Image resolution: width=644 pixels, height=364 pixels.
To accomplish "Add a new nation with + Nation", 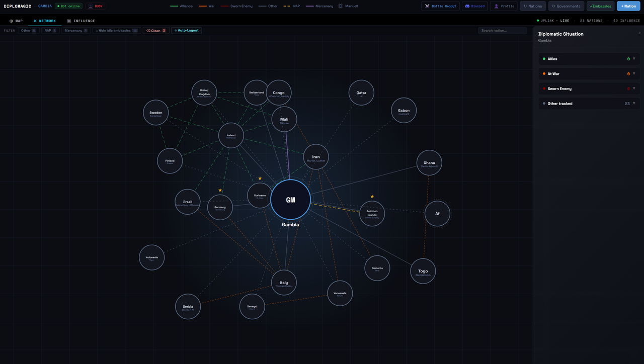I will (628, 6).
